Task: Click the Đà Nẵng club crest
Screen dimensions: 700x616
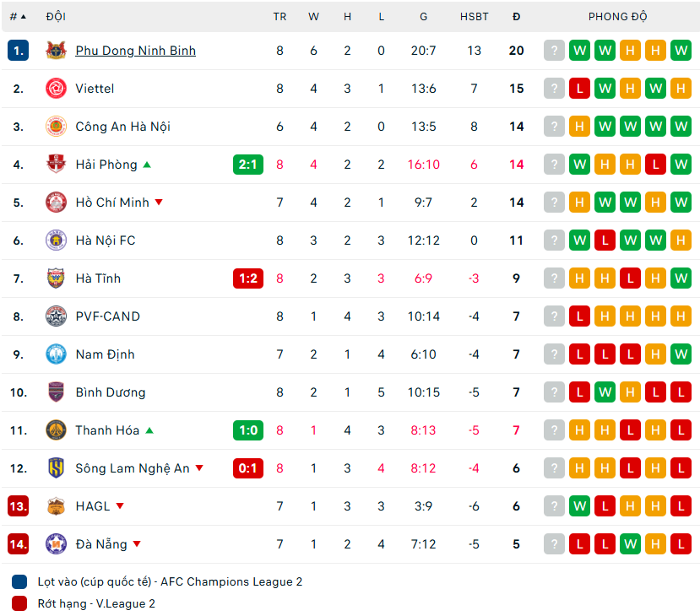Action: point(56,544)
